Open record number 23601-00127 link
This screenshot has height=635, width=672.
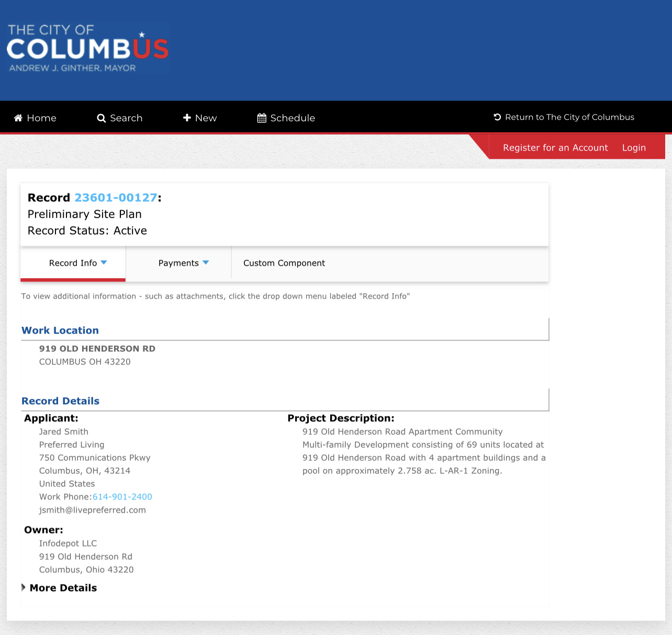(x=116, y=198)
